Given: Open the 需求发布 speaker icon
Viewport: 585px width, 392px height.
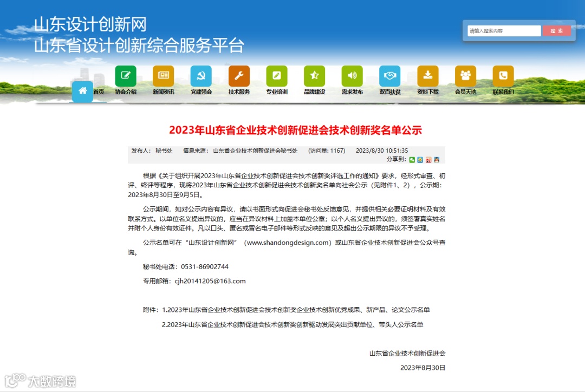Looking at the screenshot, I should click(x=352, y=76).
